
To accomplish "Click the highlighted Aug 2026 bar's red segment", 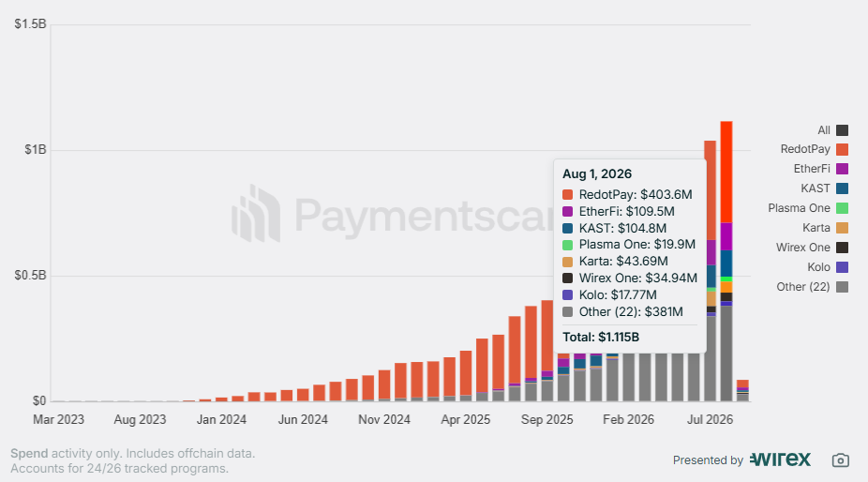I will click(726, 172).
